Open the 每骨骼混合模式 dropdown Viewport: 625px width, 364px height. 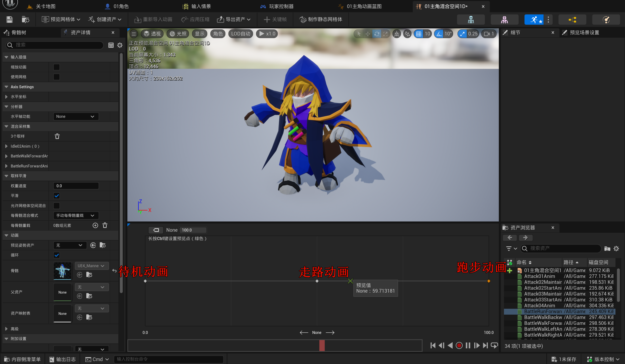coord(76,215)
